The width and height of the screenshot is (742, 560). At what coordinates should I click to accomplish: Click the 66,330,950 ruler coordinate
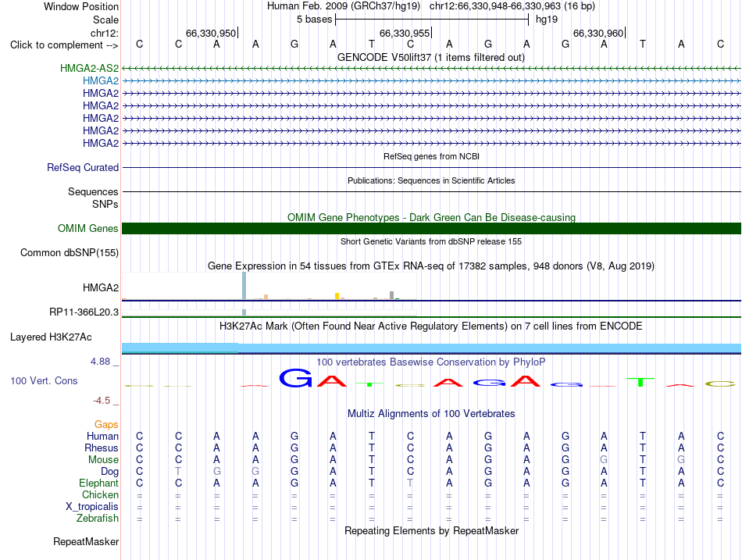211,33
